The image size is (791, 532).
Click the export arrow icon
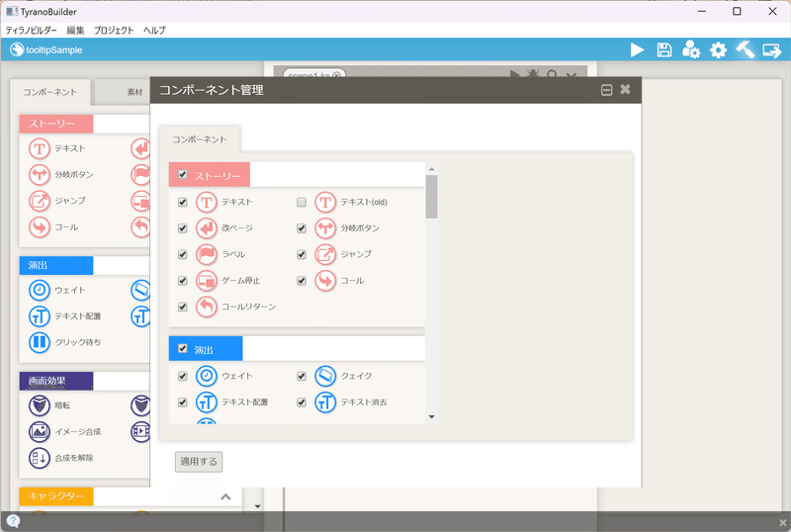[x=772, y=50]
